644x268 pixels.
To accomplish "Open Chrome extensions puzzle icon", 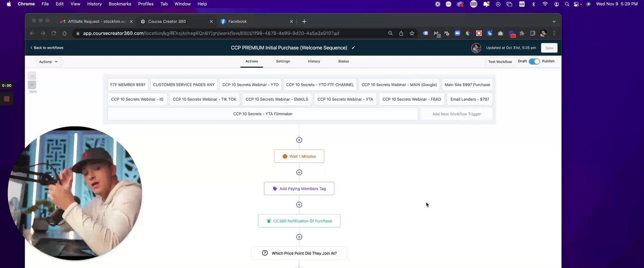I will [x=522, y=33].
